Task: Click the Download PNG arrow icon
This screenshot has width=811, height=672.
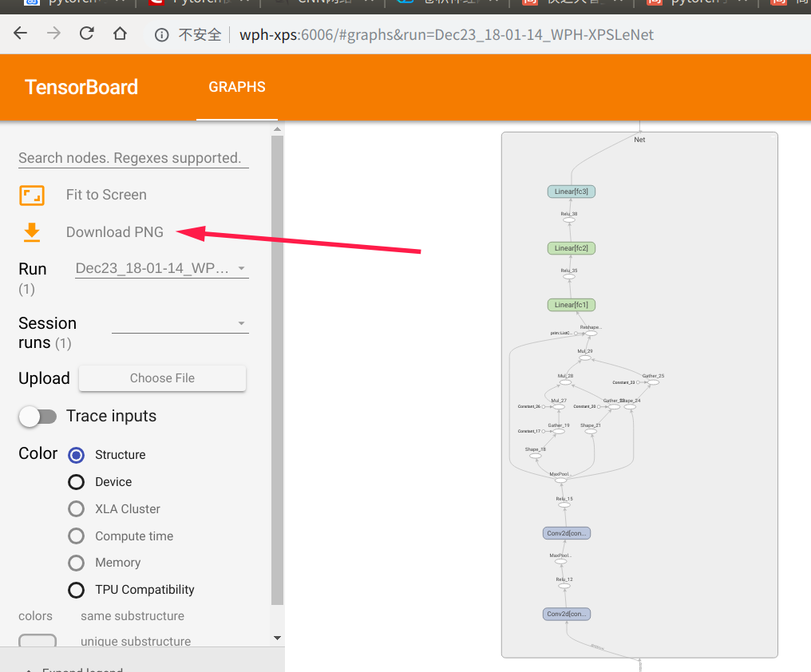Action: click(x=32, y=232)
